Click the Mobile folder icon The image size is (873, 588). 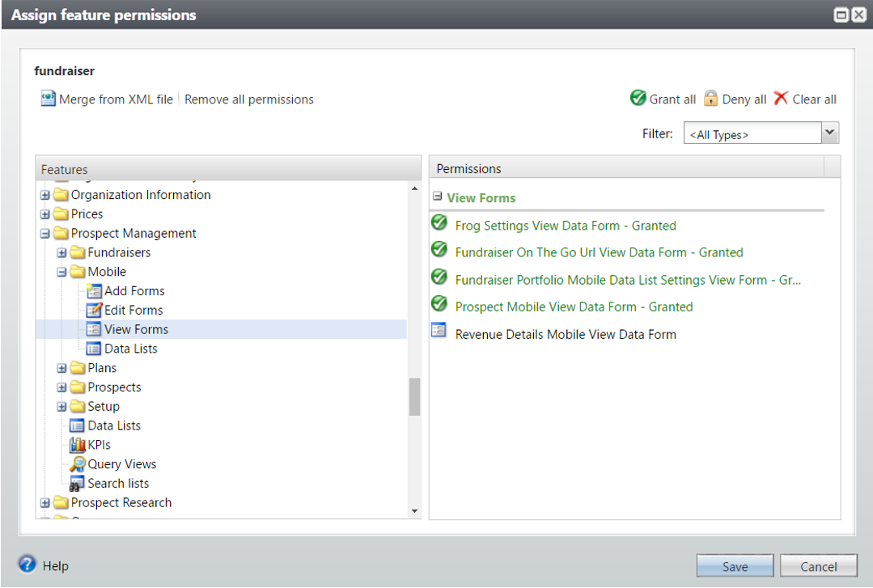78,272
